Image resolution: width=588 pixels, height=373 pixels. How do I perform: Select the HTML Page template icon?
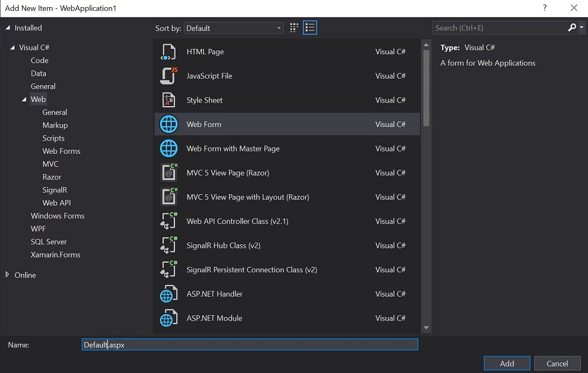pyautogui.click(x=169, y=52)
